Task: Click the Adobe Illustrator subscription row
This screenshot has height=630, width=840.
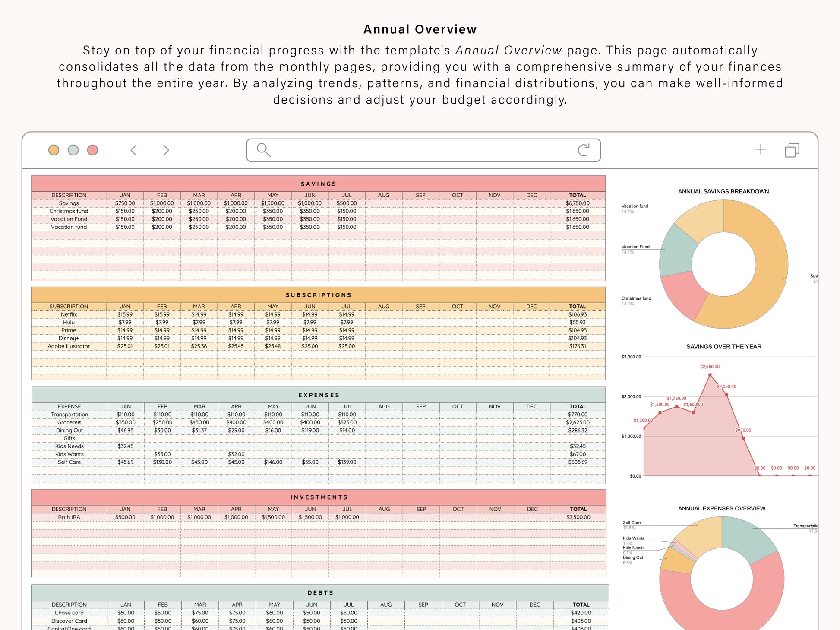Action: pyautogui.click(x=69, y=346)
